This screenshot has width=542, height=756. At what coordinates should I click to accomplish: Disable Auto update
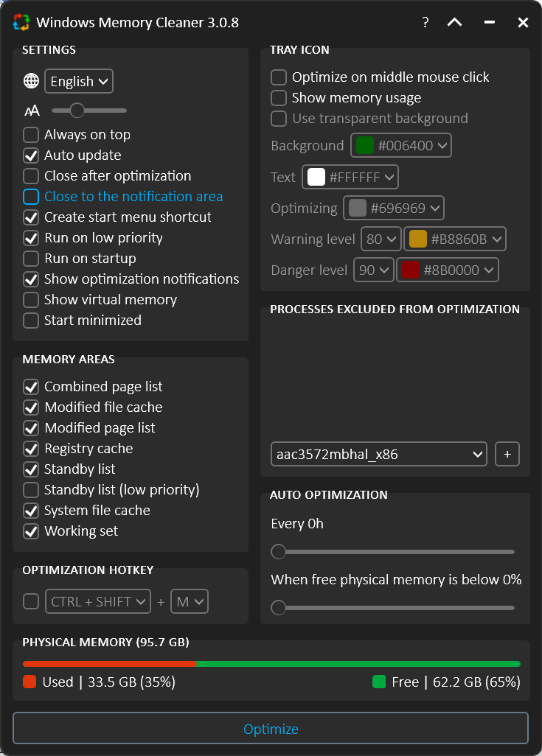31,155
